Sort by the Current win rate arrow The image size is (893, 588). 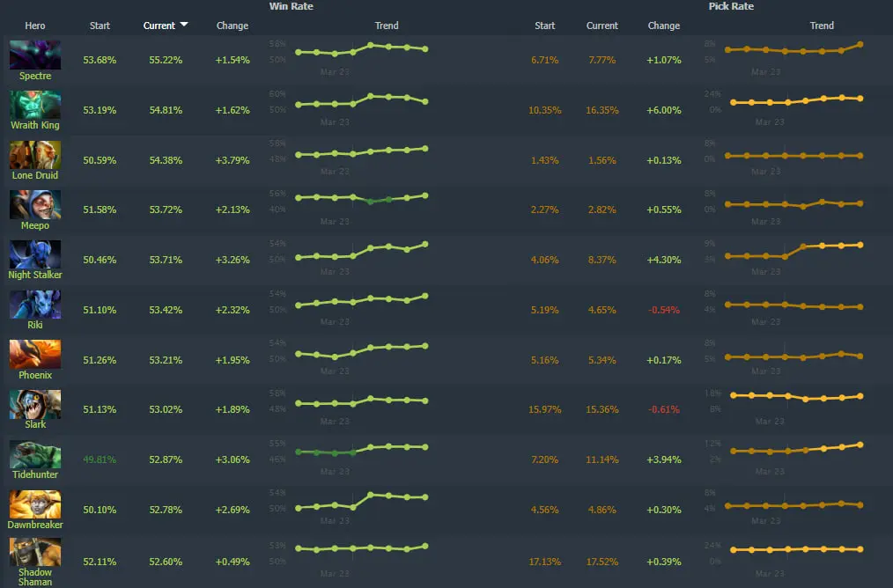pyautogui.click(x=184, y=26)
